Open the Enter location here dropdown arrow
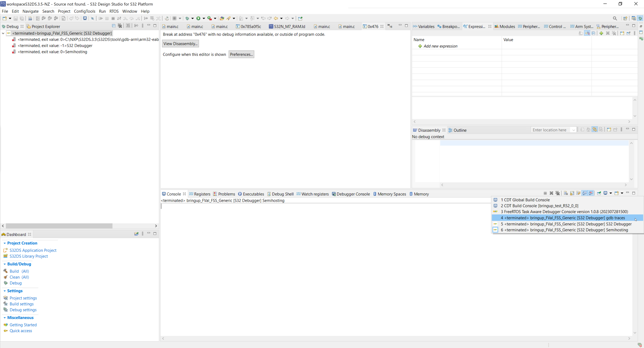The image size is (644, 348). (x=573, y=130)
